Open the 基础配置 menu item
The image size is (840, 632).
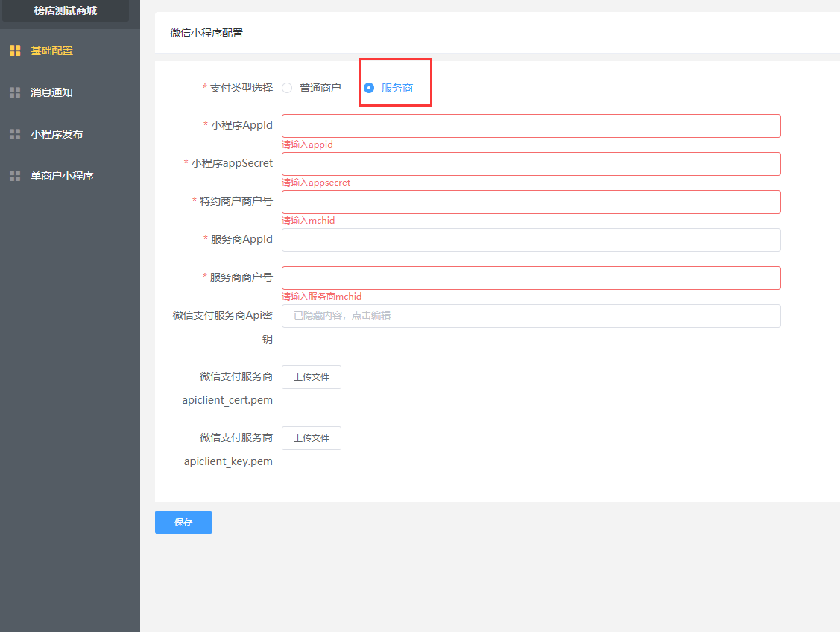(51, 51)
